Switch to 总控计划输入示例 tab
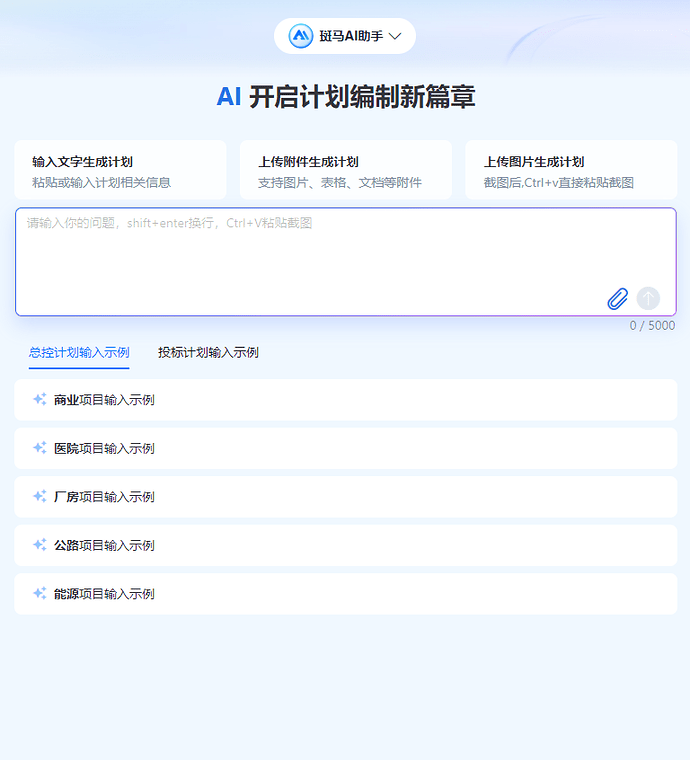The width and height of the screenshot is (690, 760). 79,352
